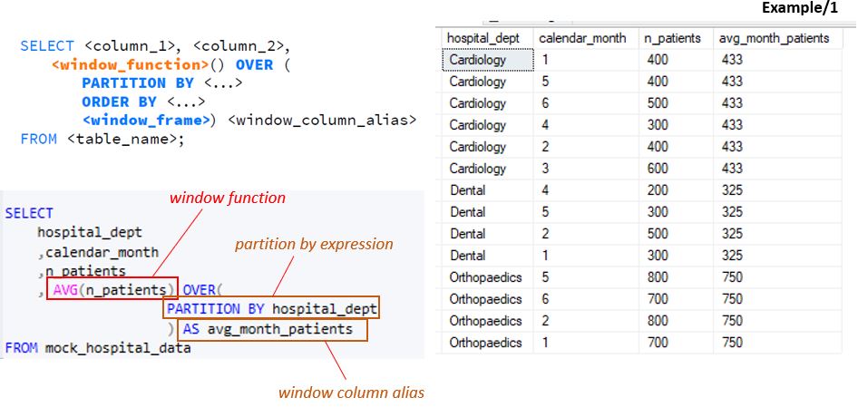Viewport: 868px width, 407px height.
Task: Click the boxed PARTITION BY hospital_dept clause
Action: click(271, 309)
